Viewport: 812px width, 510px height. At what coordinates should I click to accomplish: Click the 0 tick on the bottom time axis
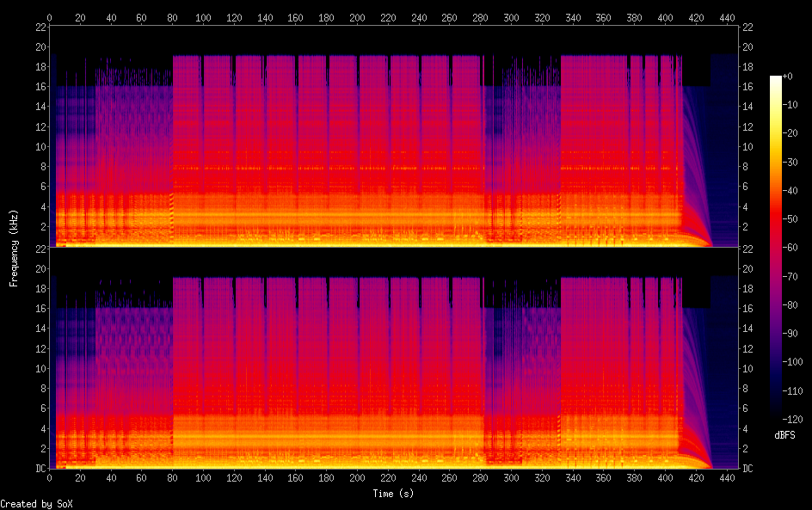coord(50,478)
